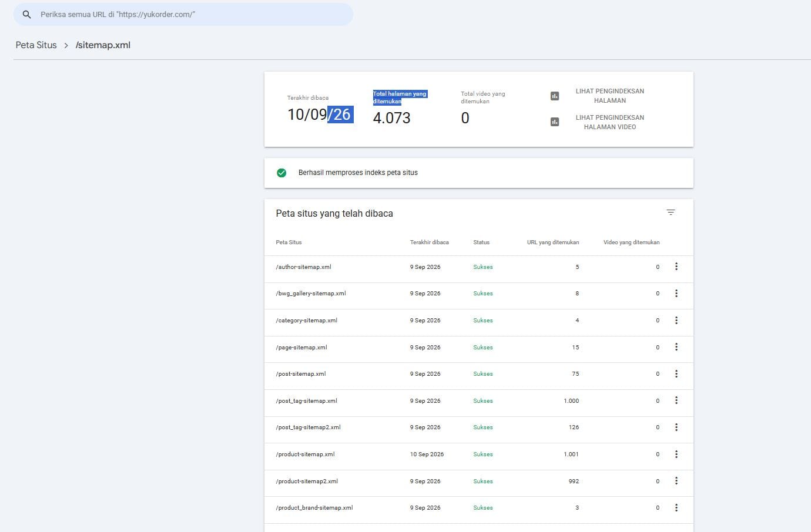Open more options for product-sitemap.xml
The width and height of the screenshot is (811, 532).
(676, 454)
